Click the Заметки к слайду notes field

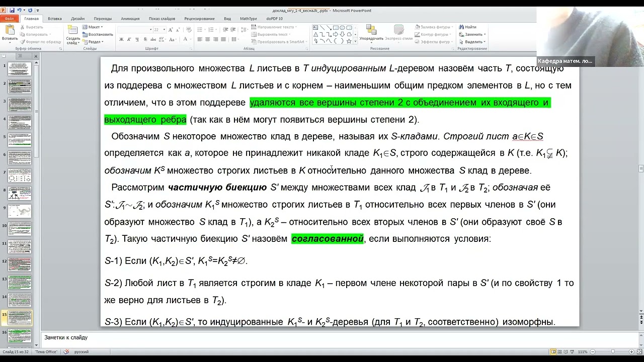pos(339,338)
